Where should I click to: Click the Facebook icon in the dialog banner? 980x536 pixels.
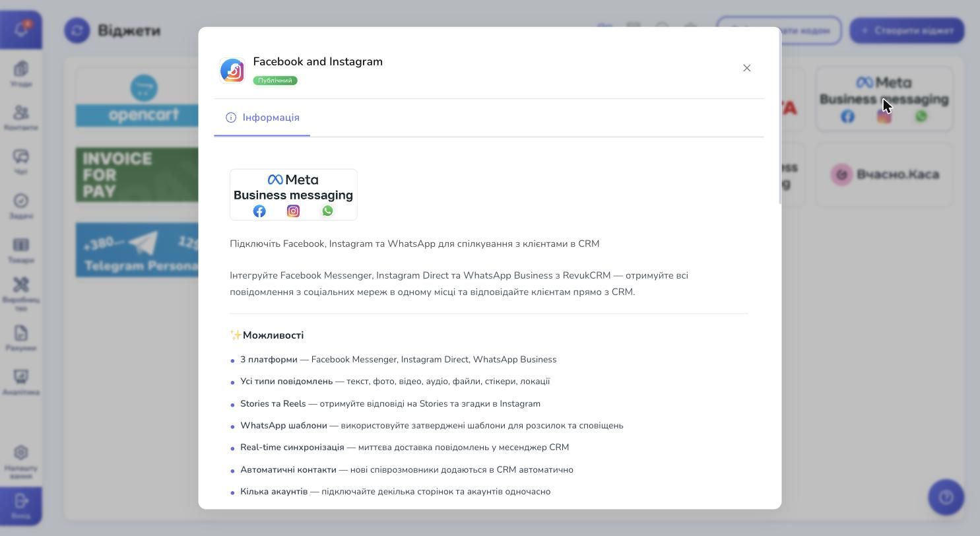click(259, 211)
